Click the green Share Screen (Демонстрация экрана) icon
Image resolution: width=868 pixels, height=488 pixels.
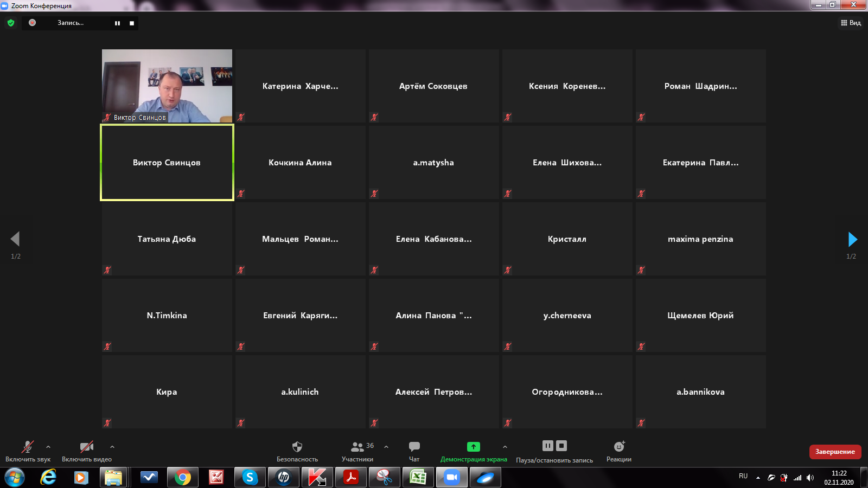pos(473,447)
